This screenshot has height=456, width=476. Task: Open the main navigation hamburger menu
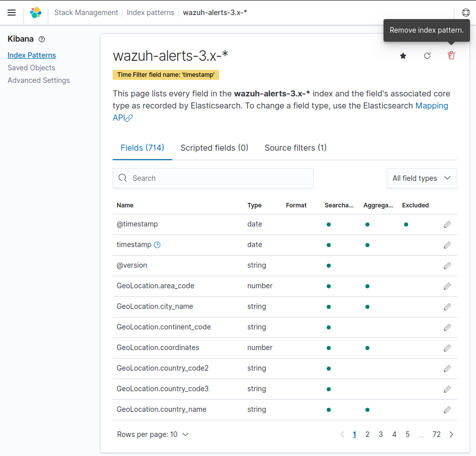coord(12,13)
